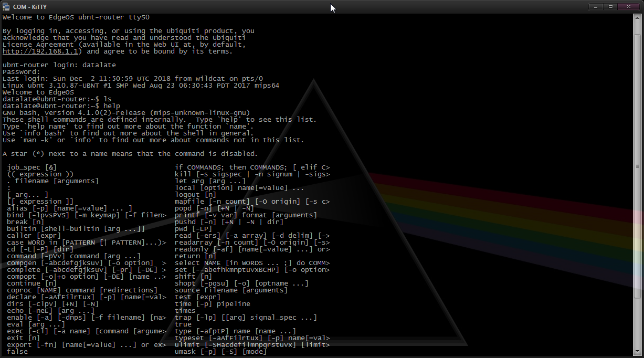Click the "logout [n]" help entry
644x358 pixels.
(195, 195)
